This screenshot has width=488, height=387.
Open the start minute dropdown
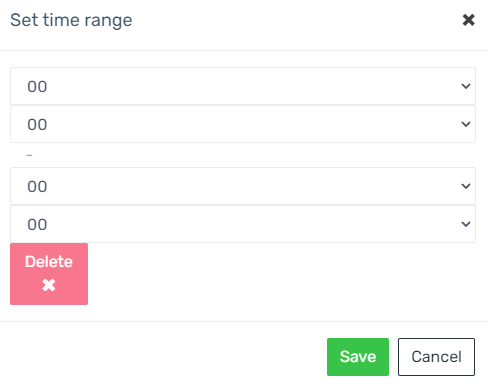pyautogui.click(x=243, y=124)
